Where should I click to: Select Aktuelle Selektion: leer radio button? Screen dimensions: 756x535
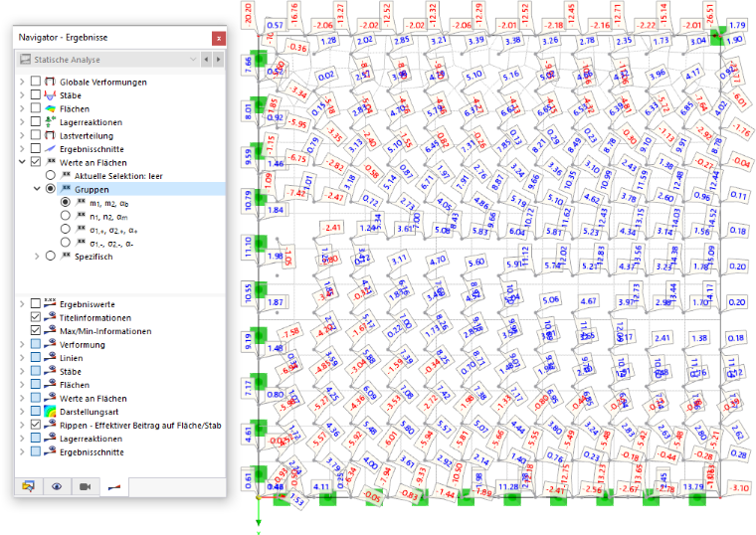[50, 175]
